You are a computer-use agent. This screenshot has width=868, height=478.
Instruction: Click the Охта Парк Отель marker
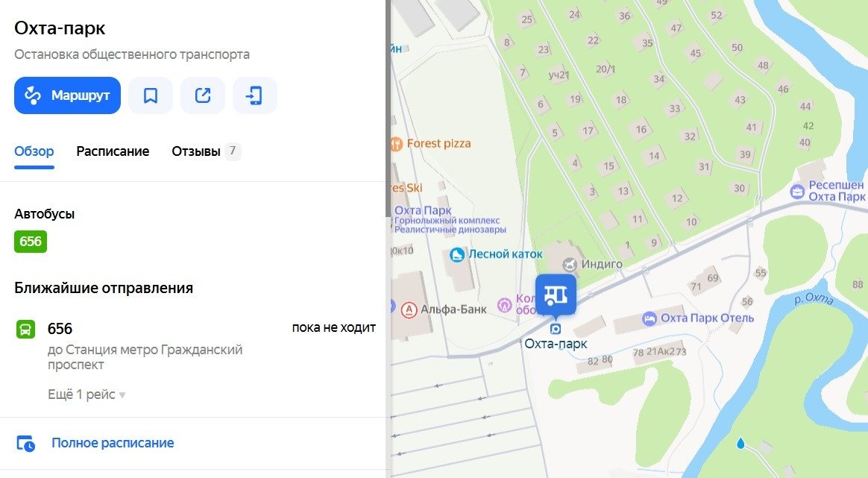tap(649, 318)
